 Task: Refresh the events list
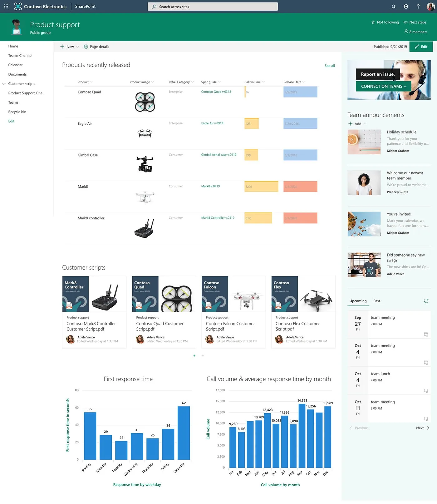pos(426,301)
